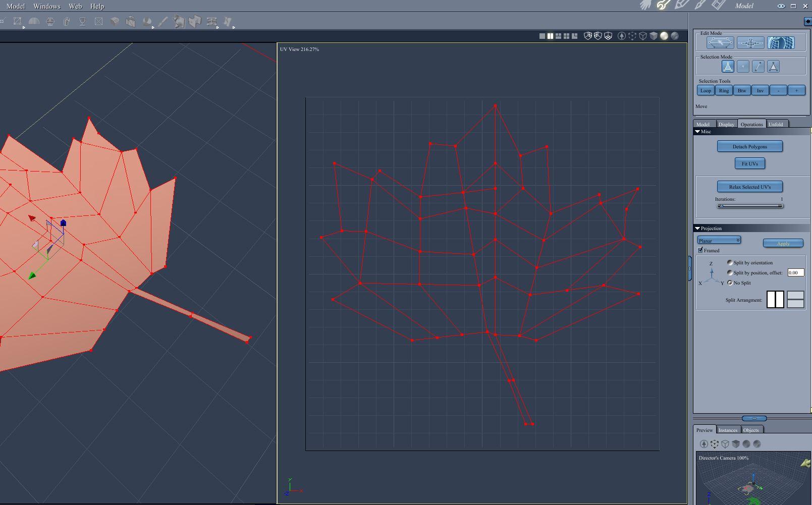Activate the animation edit mode figure icon
The width and height of the screenshot is (812, 505).
750,43
